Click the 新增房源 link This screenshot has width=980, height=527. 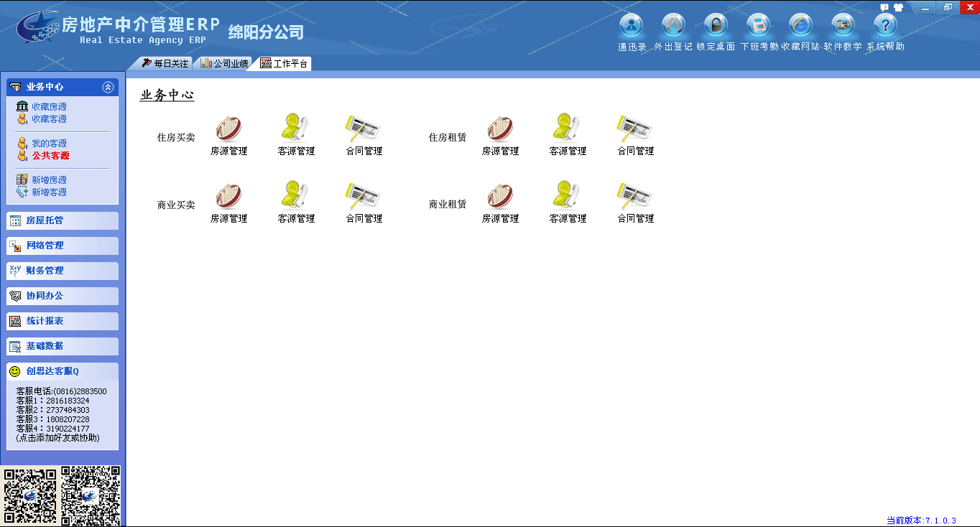[49, 180]
